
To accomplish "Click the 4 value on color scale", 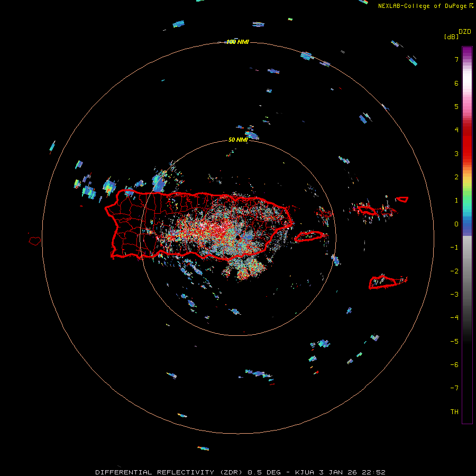I will 456,130.
